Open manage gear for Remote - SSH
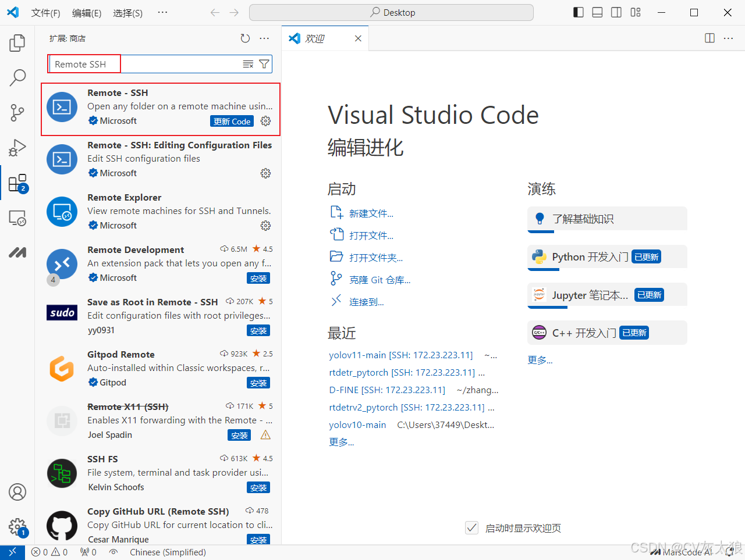Viewport: 745px width, 560px height. click(265, 121)
